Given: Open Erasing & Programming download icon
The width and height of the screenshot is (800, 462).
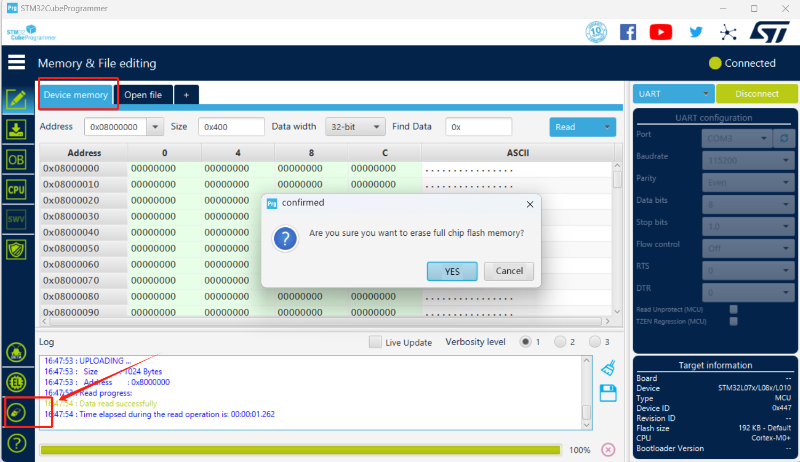Looking at the screenshot, I should 16,129.
